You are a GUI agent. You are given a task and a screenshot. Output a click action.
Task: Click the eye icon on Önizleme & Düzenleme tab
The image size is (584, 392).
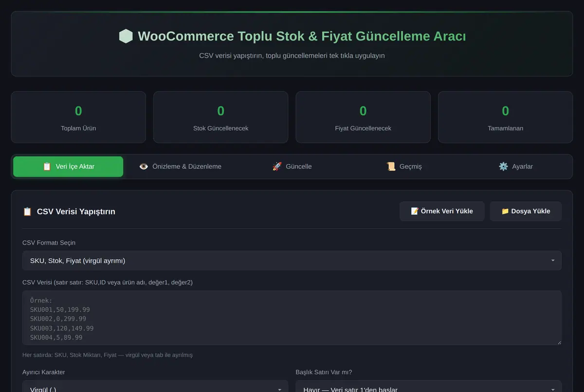point(144,166)
